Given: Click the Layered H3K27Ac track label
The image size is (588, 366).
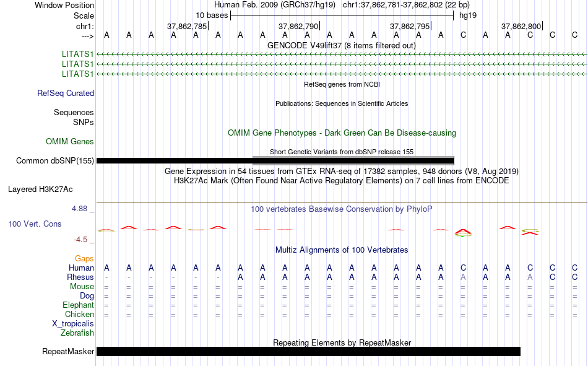Looking at the screenshot, I should click(x=40, y=190).
